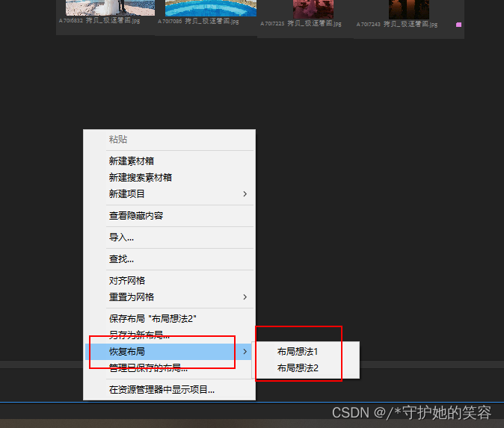Select the A7017225 pink image thumbnail
The height and width of the screenshot is (428, 504).
pos(313,9)
